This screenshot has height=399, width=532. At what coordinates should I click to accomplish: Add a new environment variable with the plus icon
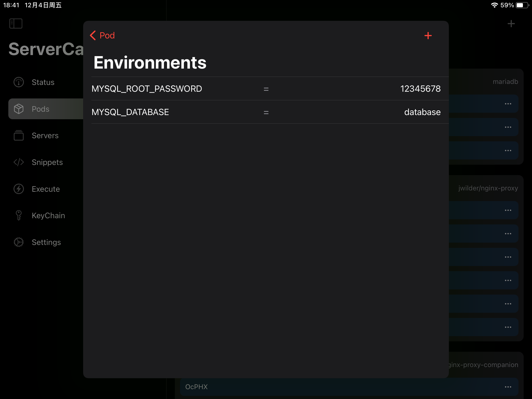point(428,35)
